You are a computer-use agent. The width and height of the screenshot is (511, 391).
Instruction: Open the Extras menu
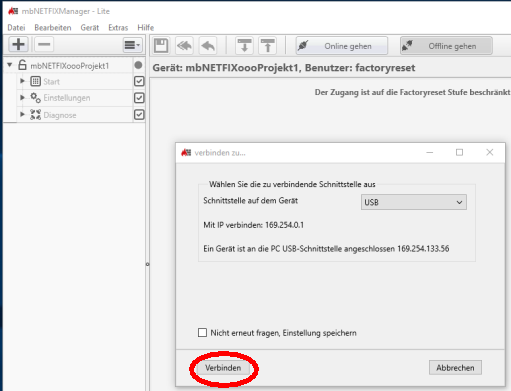click(x=118, y=28)
